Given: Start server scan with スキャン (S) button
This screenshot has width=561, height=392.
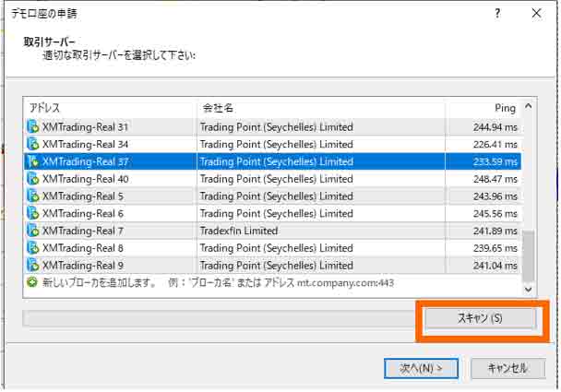Looking at the screenshot, I should click(x=480, y=318).
